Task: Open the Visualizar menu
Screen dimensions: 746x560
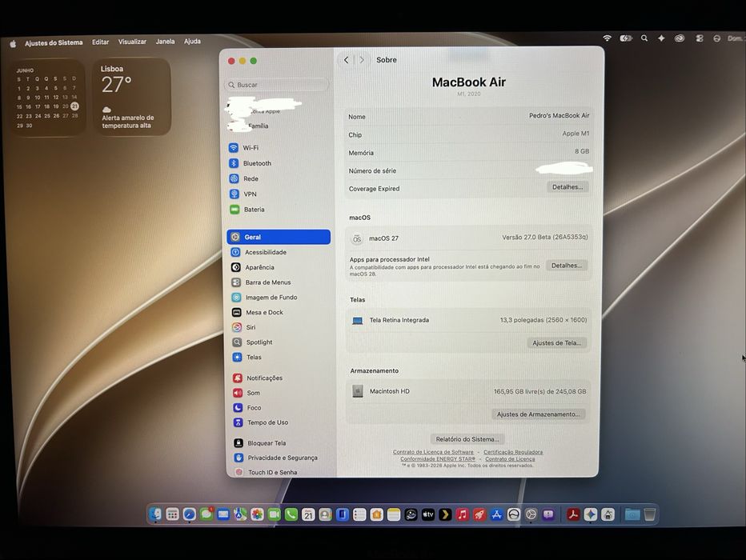Action: coord(132,42)
